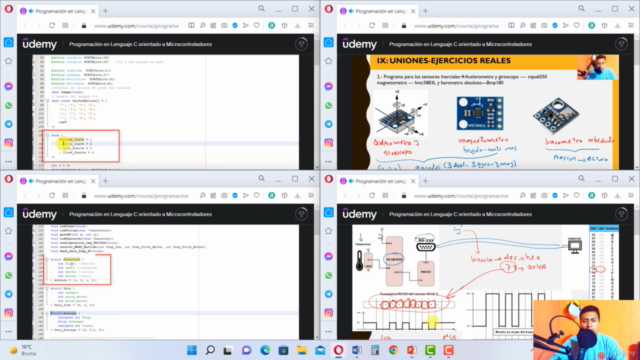
Task: Bookmark page with heart icon, top-left window
Action: 256,25
